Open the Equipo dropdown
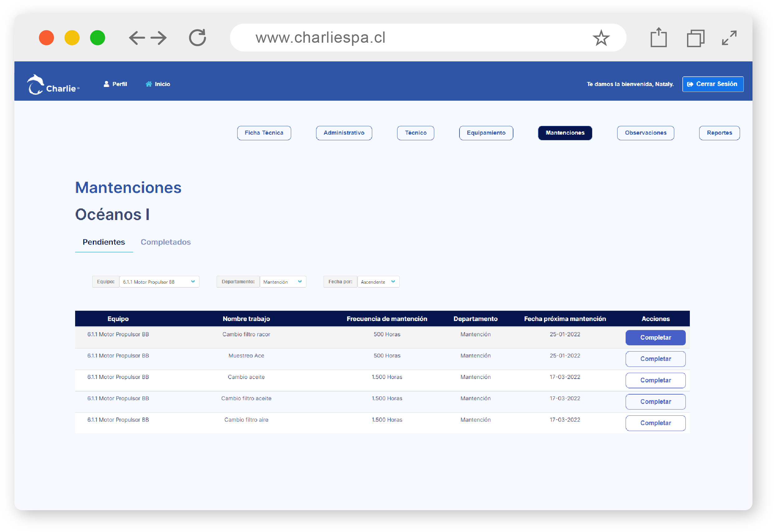This screenshot has width=774, height=532. 159,282
